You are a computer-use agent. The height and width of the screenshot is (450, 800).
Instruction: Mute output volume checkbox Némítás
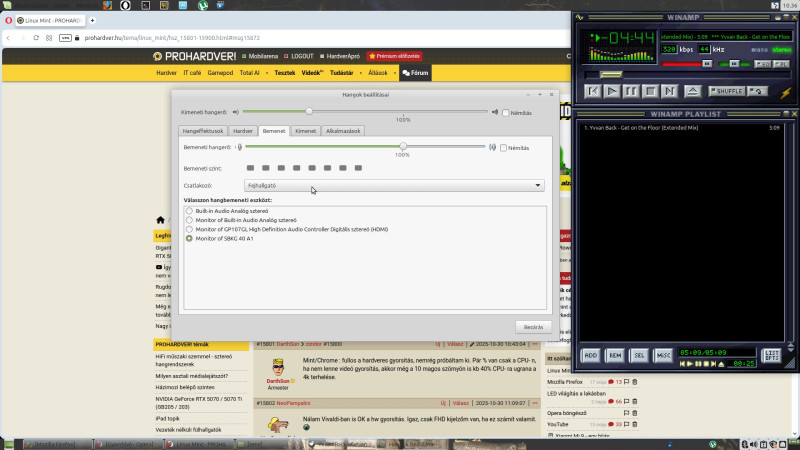506,113
